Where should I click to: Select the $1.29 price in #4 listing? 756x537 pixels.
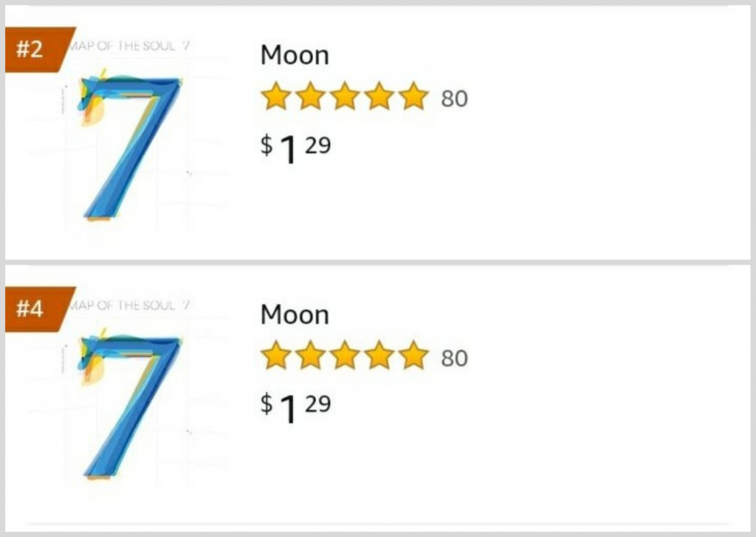(295, 406)
